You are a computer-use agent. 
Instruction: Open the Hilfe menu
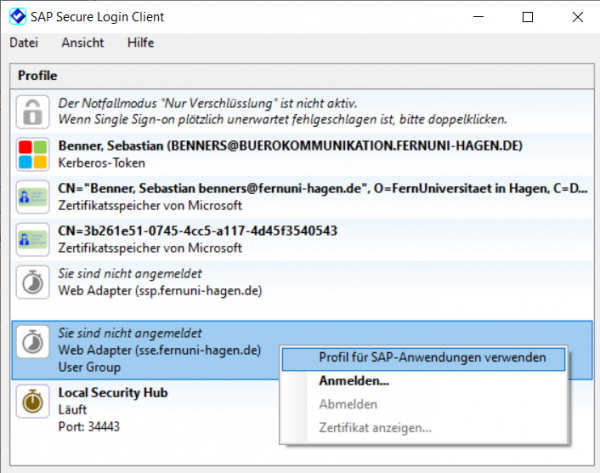tap(140, 42)
